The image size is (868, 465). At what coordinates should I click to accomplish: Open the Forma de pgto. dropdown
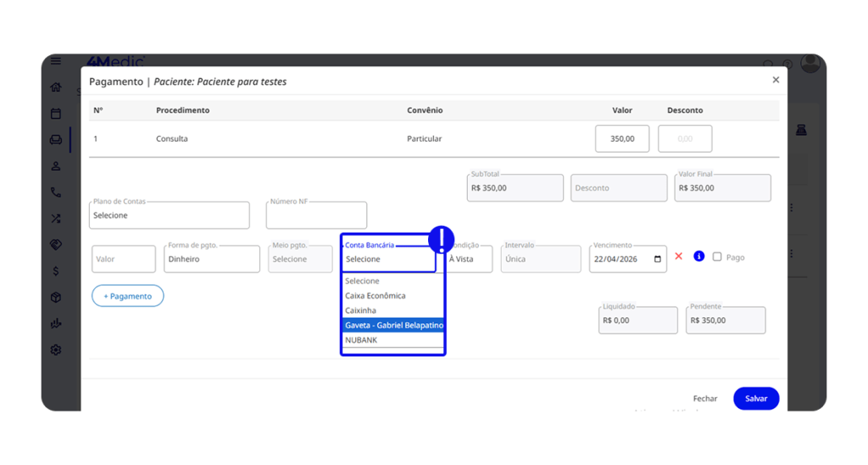tap(212, 259)
